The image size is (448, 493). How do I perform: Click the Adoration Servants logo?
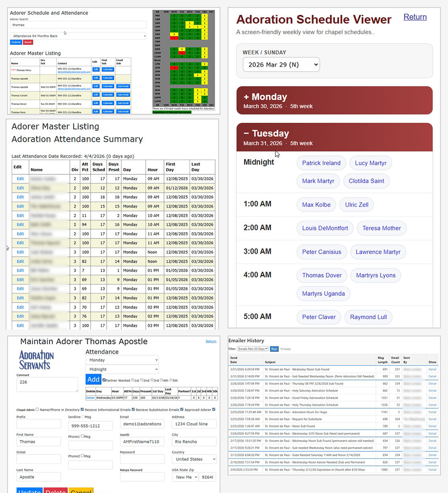[x=36, y=360]
